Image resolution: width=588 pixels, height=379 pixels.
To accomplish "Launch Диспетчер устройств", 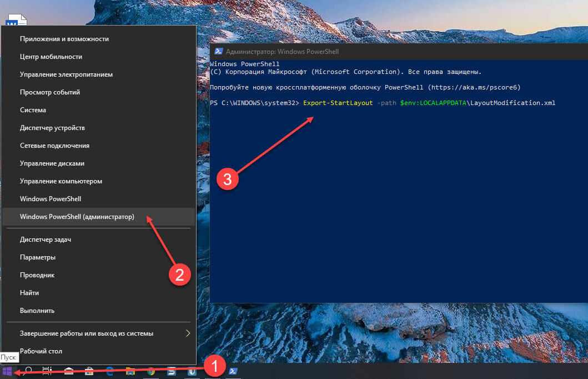I will [99, 128].
